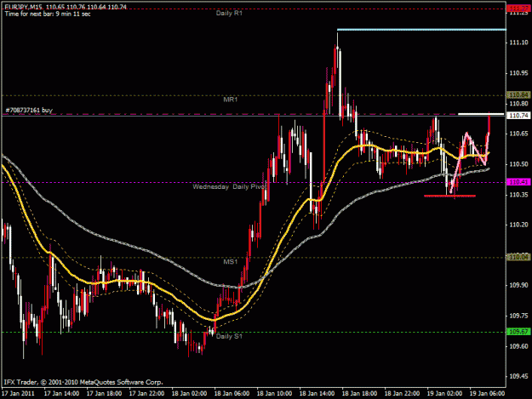Click the '17 Jan 2011' time axis label

[19, 394]
